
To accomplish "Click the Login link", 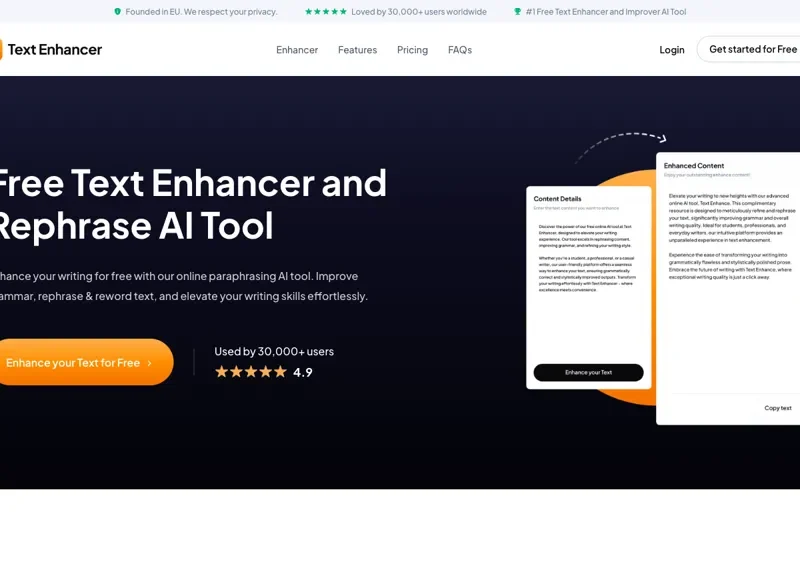I will [x=671, y=49].
